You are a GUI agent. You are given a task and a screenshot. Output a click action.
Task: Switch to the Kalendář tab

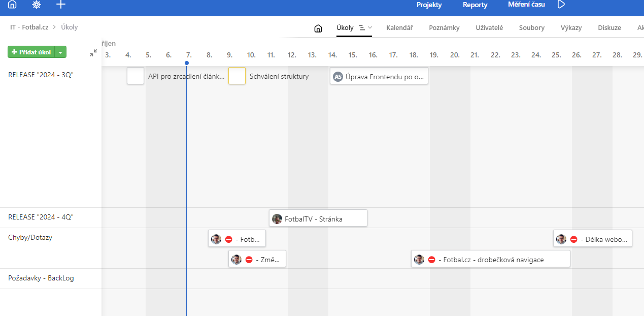399,28
